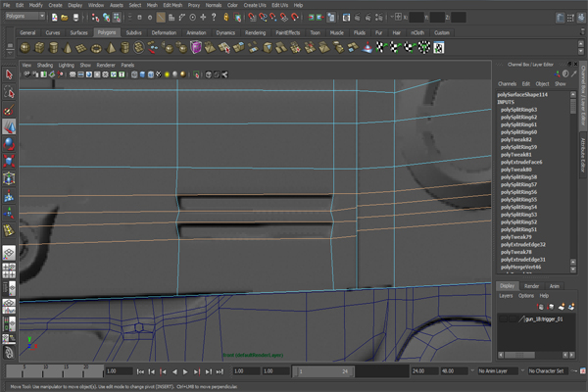The height and width of the screenshot is (392, 588).
Task: Click the question mark help icon
Action: [x=214, y=17]
